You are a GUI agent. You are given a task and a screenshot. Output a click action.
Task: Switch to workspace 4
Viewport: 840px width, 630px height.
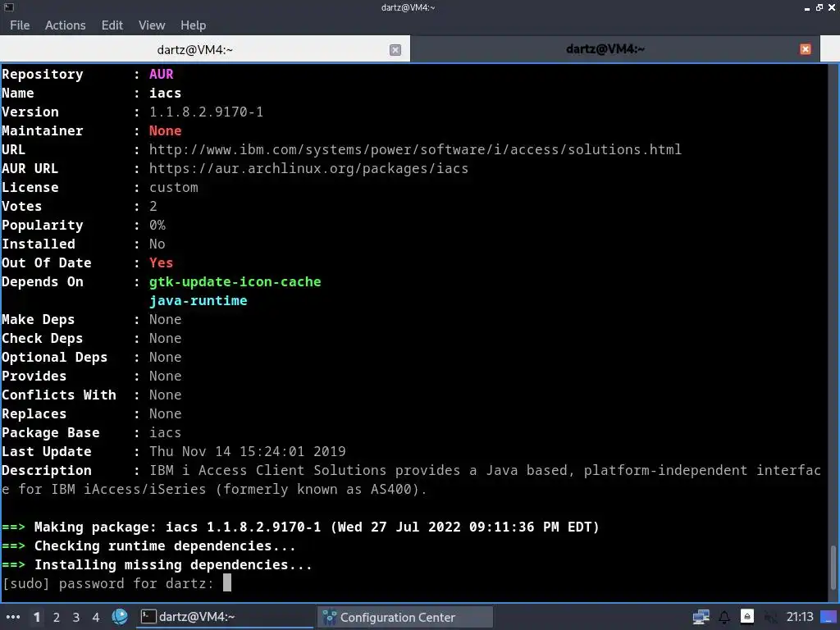tap(96, 617)
